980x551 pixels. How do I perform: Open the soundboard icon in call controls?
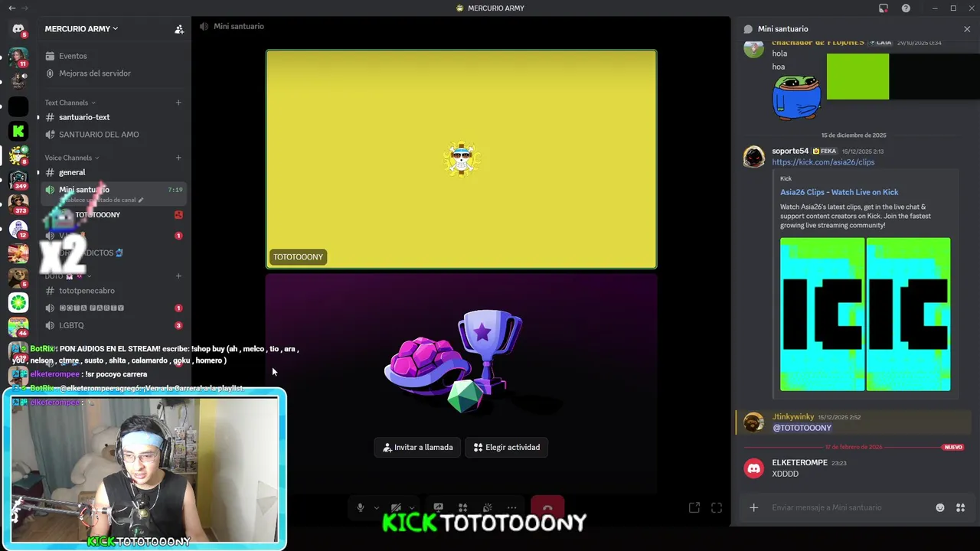click(488, 507)
